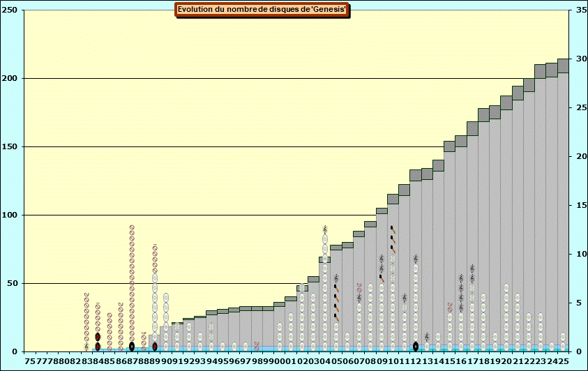Click the dark green cap of bar 10
588x371 pixels.
point(393,199)
